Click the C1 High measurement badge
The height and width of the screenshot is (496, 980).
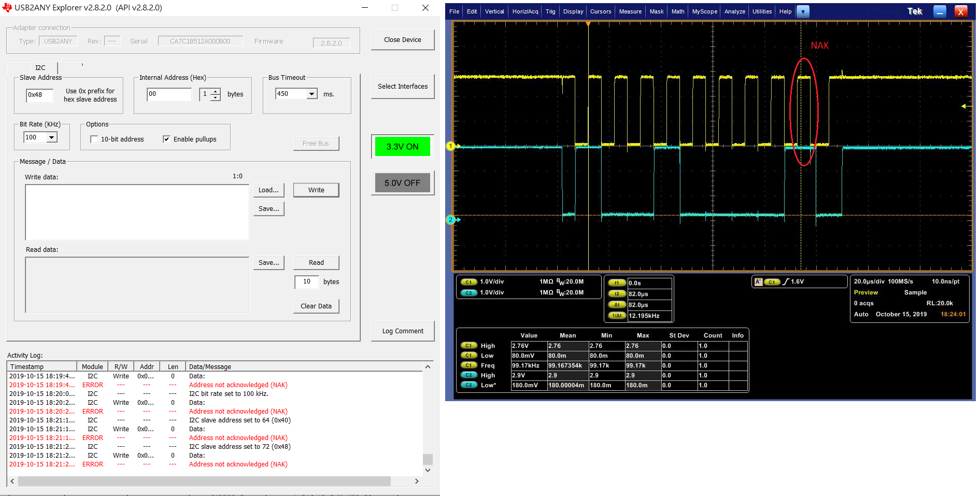coord(468,346)
